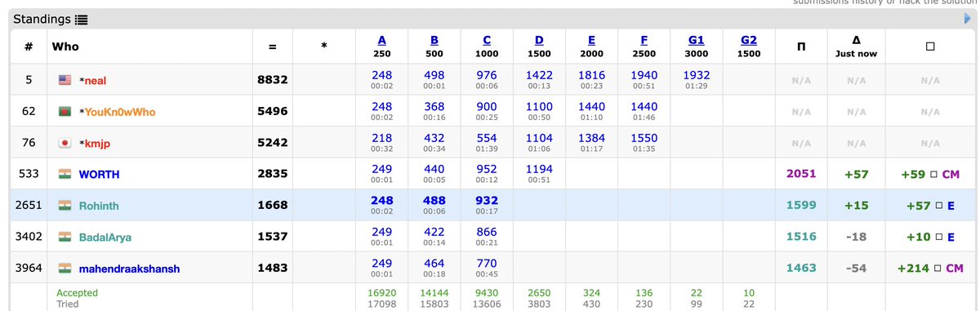Viewport: 980px width, 311px height.
Task: Click WORTH's +59 CM rank change
Action: (x=930, y=175)
